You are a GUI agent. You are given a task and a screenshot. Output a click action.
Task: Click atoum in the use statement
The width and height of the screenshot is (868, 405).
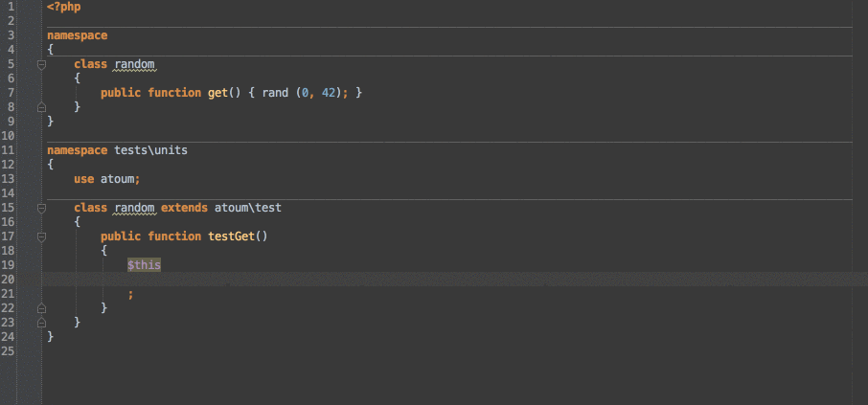click(117, 179)
